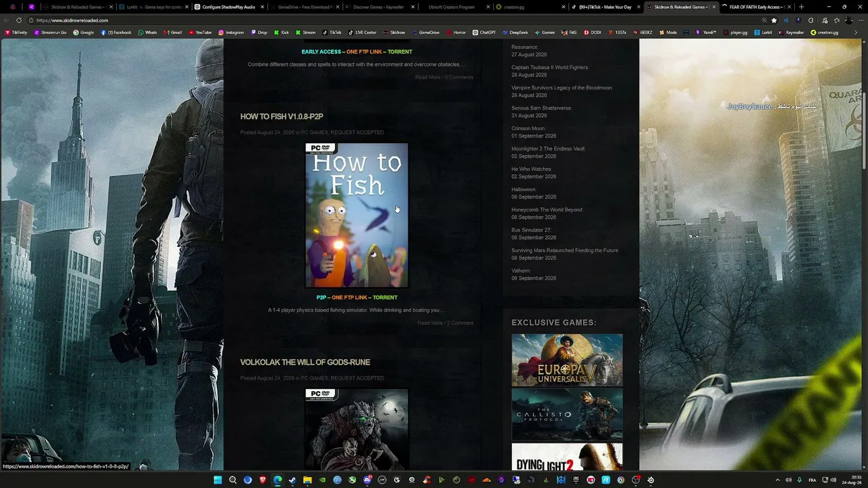The height and width of the screenshot is (488, 868).
Task: Open File Explorer from the taskbar
Action: click(307, 480)
